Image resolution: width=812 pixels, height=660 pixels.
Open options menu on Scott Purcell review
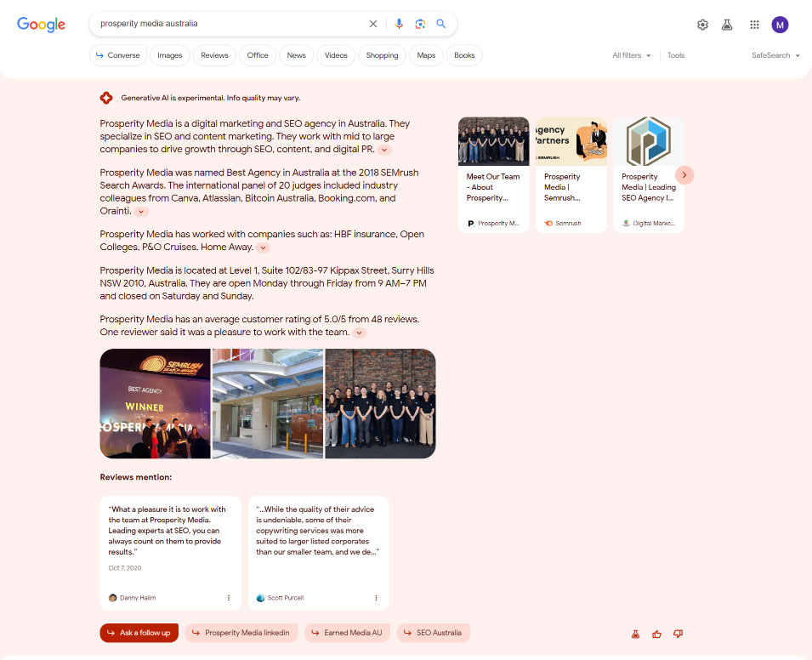(376, 598)
